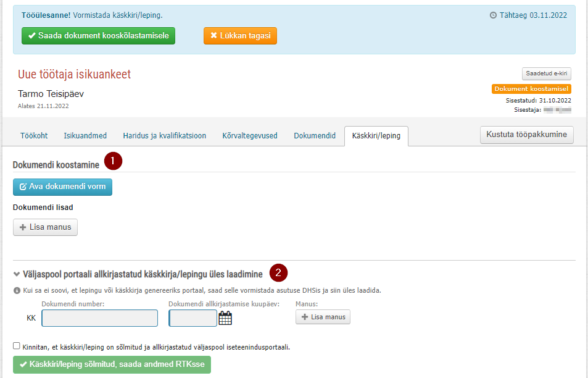Click the orange Lükkan tagasi button
Viewport: 588px width, 378px height.
[x=241, y=36]
